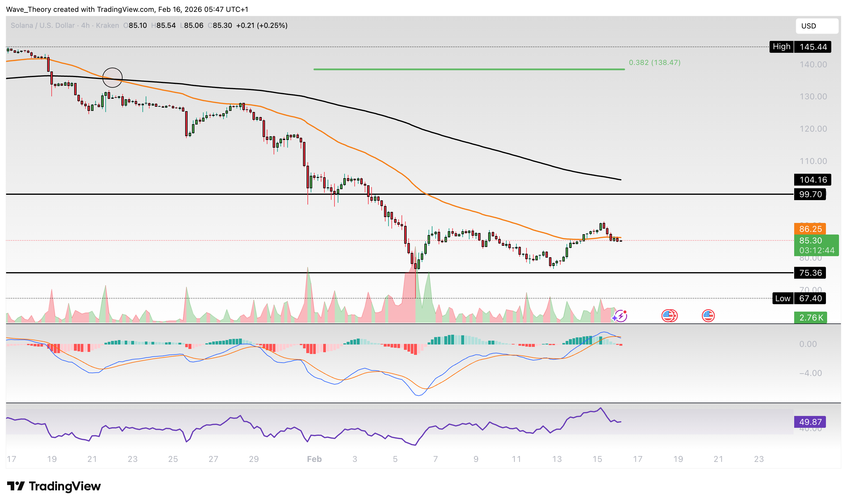This screenshot has height=504, width=847.
Task: Click the TradingView logo at bottom left
Action: coord(54,487)
